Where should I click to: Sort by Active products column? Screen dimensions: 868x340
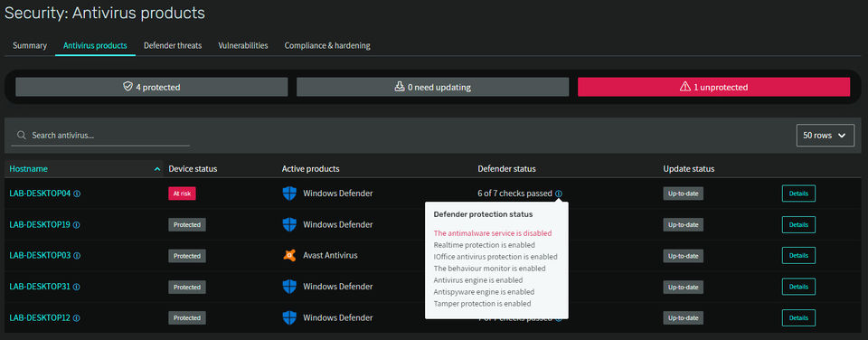(x=310, y=169)
